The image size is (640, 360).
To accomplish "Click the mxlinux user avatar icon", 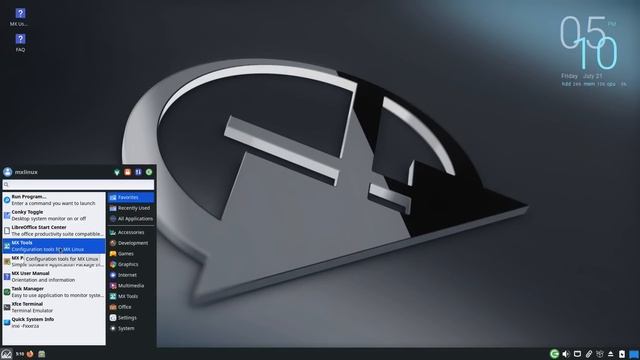I will coord(8,172).
